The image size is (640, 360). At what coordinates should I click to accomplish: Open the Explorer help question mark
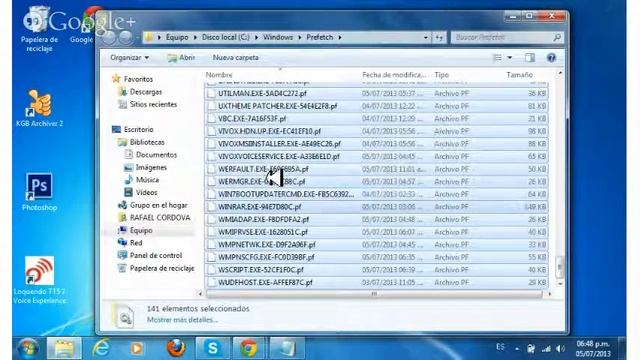[551, 58]
